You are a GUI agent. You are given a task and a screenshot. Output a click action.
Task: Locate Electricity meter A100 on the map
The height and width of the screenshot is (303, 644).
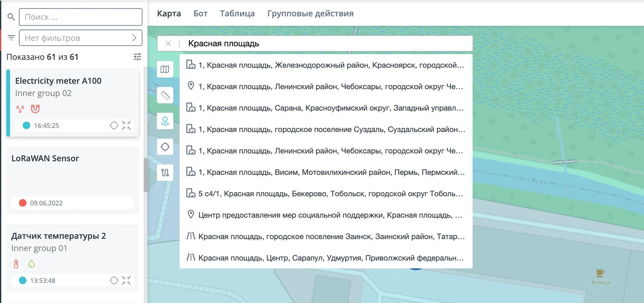[114, 126]
